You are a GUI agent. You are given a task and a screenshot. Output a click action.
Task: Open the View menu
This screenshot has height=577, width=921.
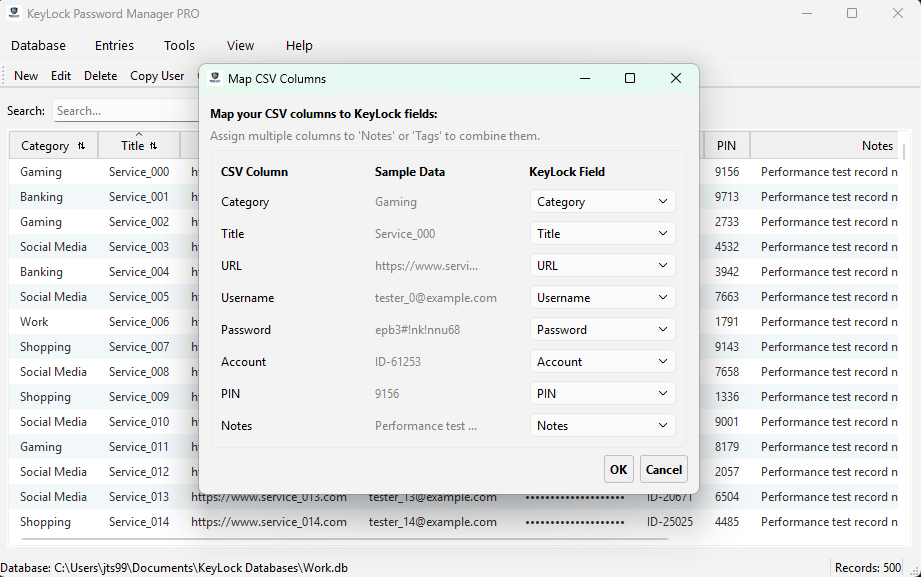point(240,45)
